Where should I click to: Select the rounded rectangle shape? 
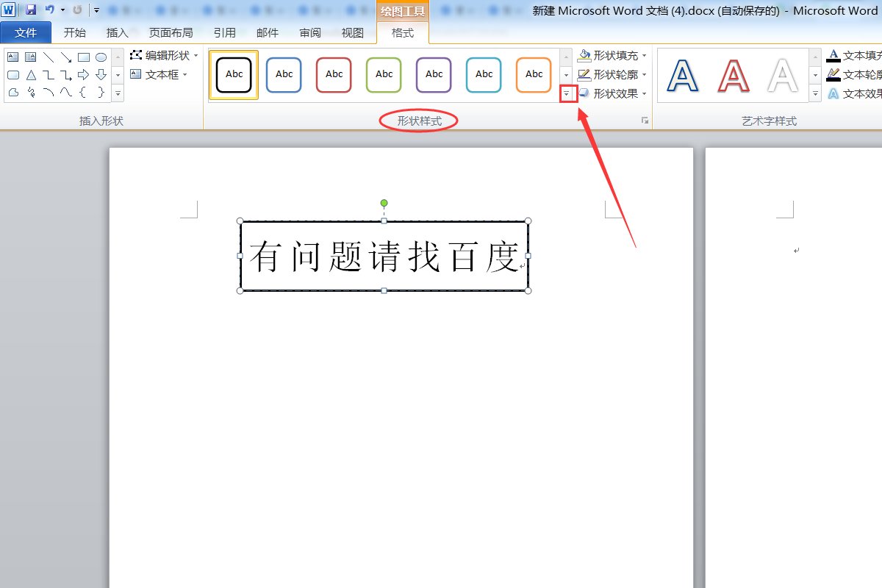[x=13, y=74]
